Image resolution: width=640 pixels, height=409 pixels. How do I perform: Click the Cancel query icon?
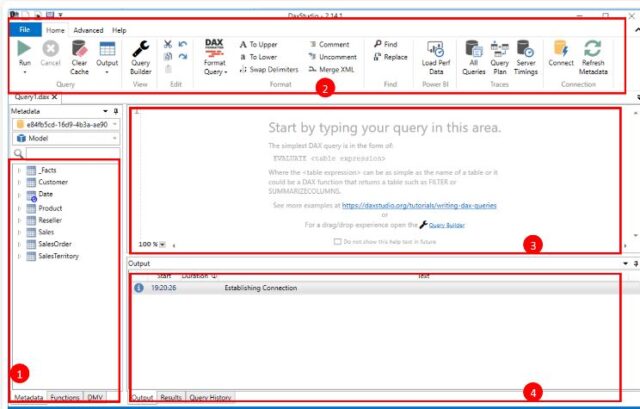[50, 49]
